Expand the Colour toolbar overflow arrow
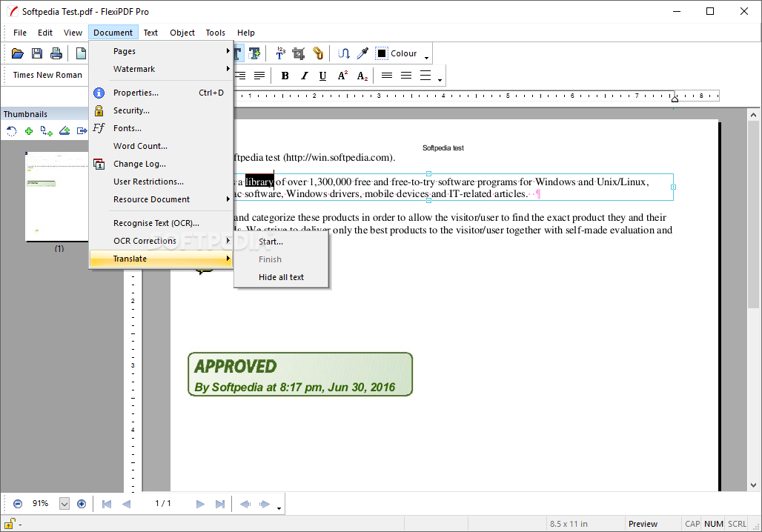The image size is (762, 532). pos(427,58)
